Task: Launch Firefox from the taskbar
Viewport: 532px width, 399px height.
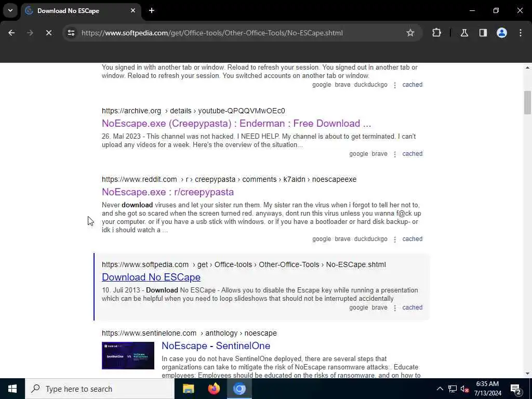Action: click(214, 389)
